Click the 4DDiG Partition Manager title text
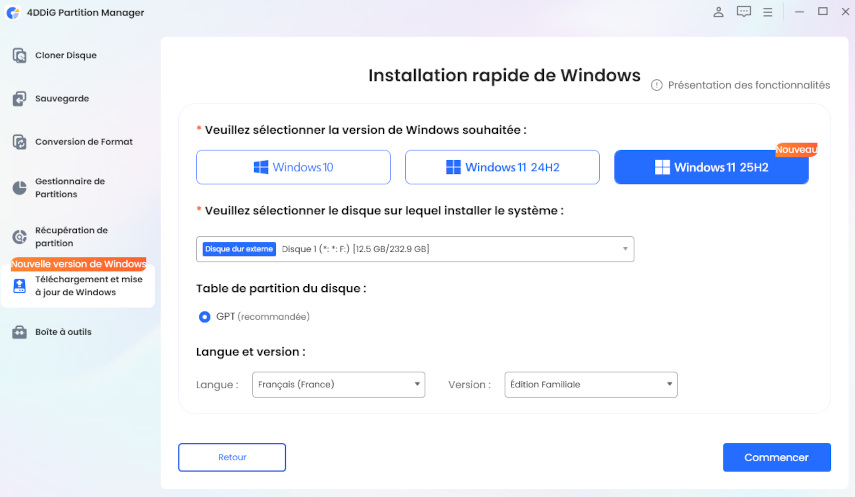The height and width of the screenshot is (497, 855). pyautogui.click(x=86, y=13)
